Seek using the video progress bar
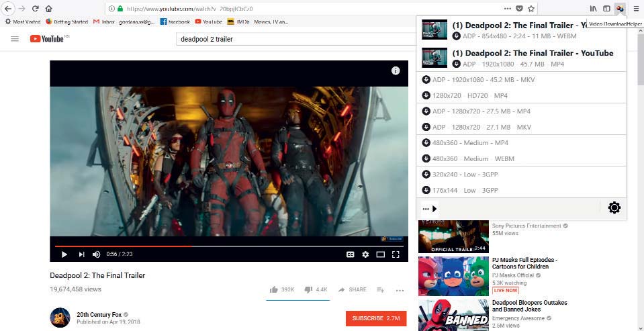This screenshot has height=331, width=644. pyautogui.click(x=229, y=246)
